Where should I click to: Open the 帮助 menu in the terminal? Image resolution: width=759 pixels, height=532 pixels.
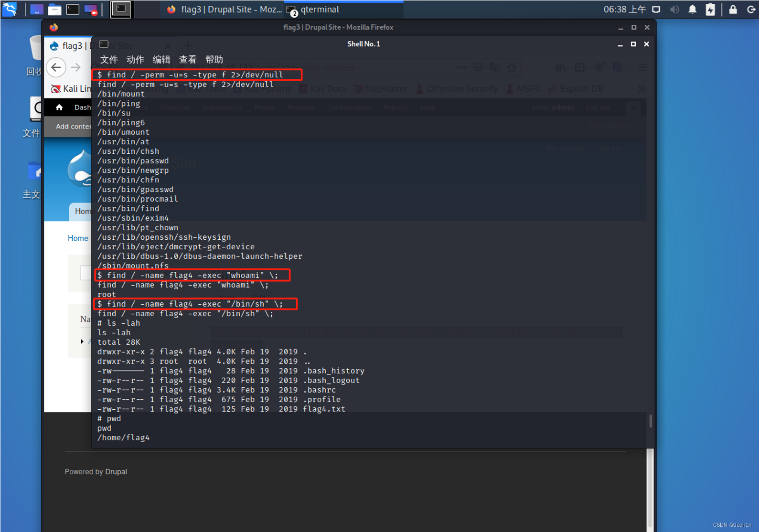[214, 60]
